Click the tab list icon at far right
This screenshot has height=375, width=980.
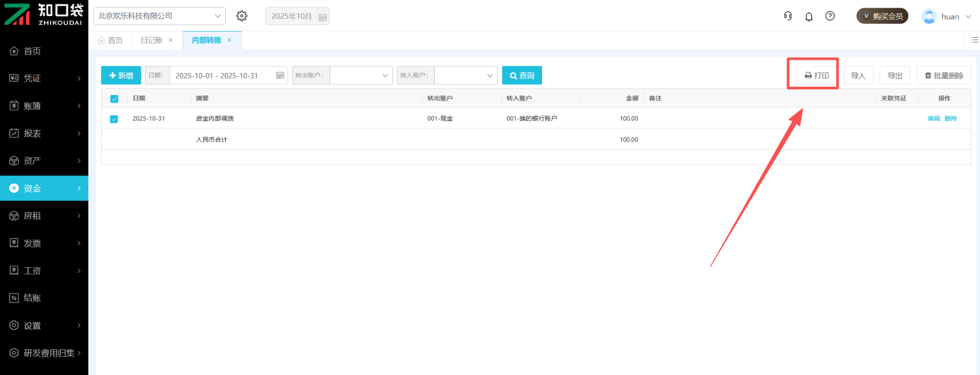click(974, 40)
